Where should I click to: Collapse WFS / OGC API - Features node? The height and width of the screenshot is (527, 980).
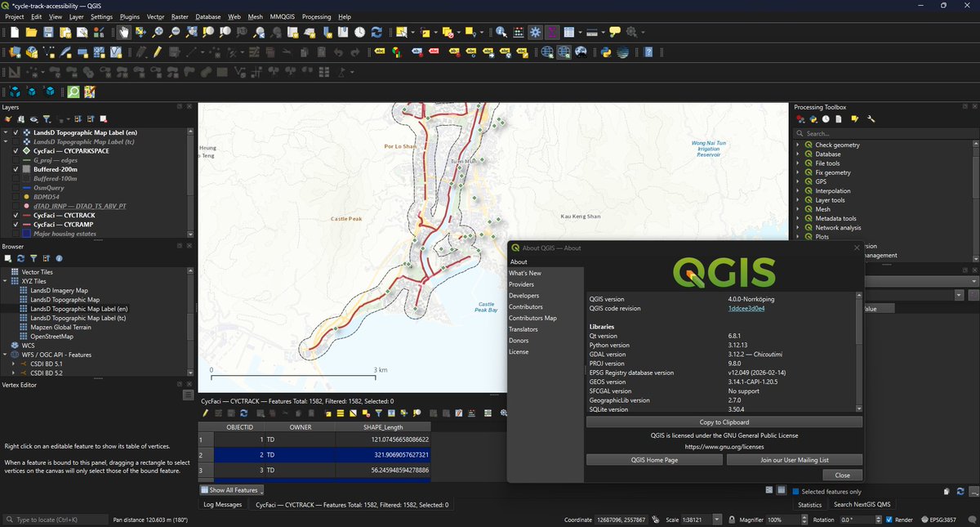[7, 355]
